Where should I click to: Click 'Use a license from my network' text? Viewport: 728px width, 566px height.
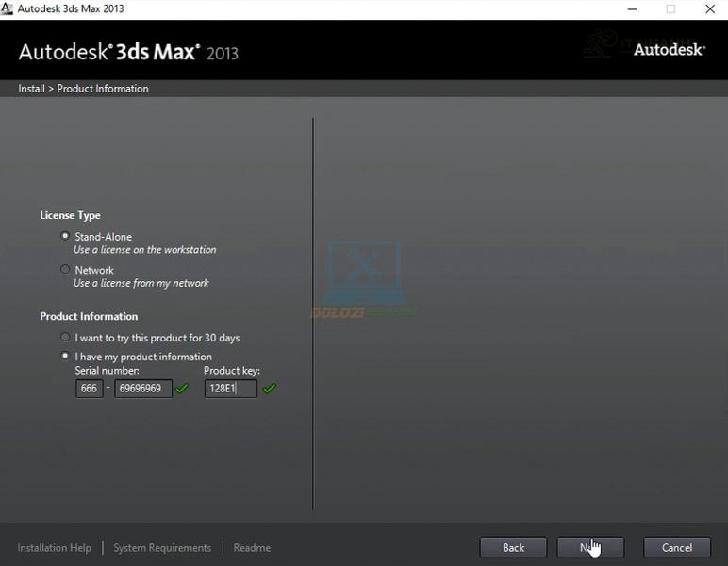point(141,283)
